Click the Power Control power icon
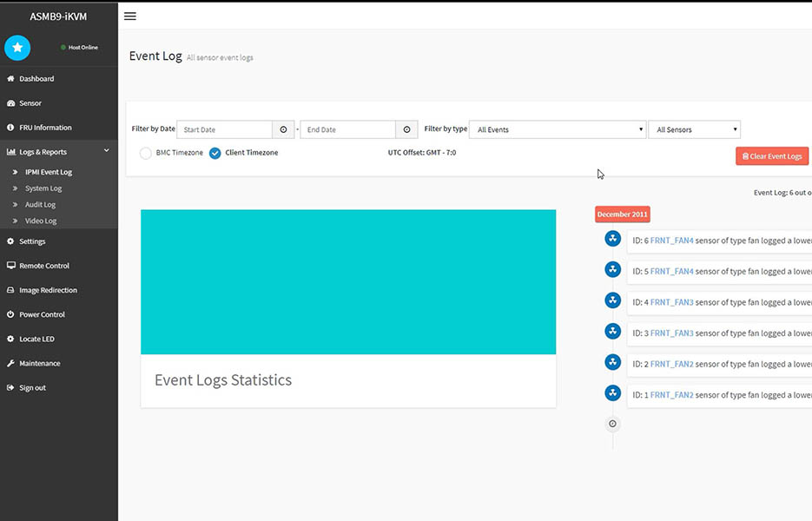The image size is (812, 521). (x=10, y=314)
